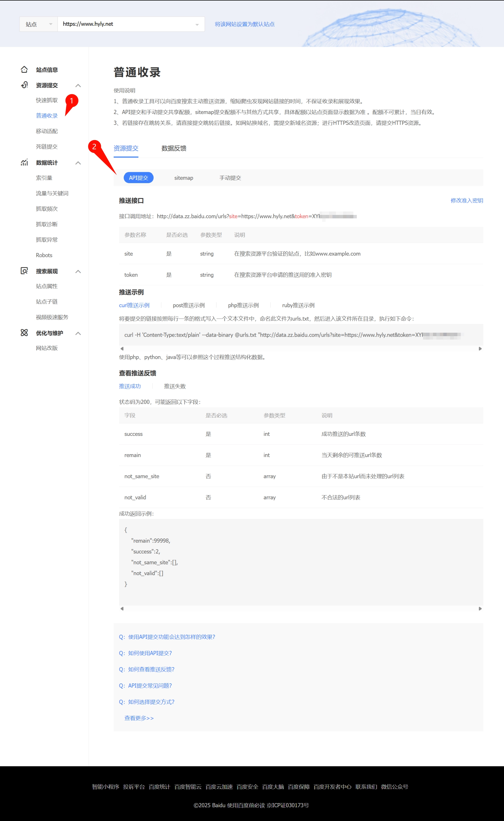Viewport: 504px width, 821px height.
Task: Switch to the 手动提交 tab
Action: pyautogui.click(x=230, y=178)
